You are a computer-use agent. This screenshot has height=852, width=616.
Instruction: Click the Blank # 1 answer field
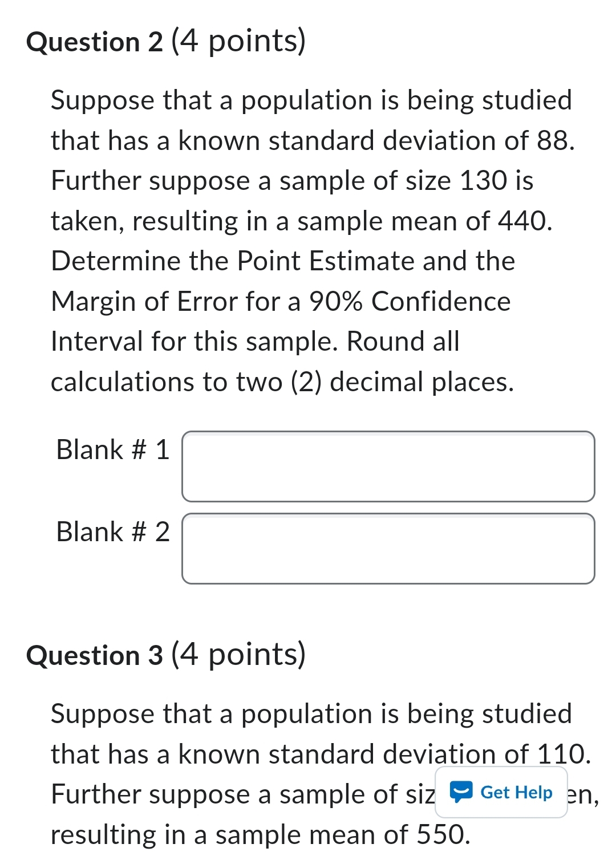(388, 466)
